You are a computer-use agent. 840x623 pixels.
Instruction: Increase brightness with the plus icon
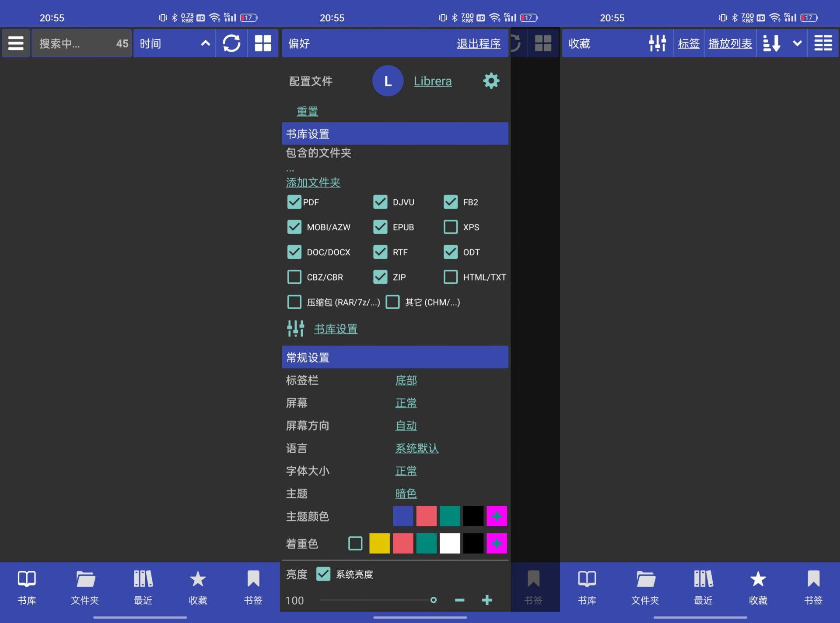(487, 600)
